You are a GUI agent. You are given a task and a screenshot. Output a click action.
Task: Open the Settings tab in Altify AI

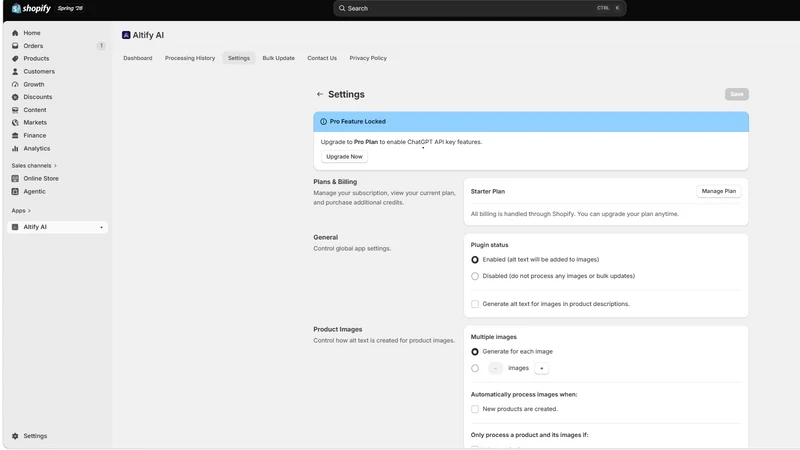(x=239, y=58)
